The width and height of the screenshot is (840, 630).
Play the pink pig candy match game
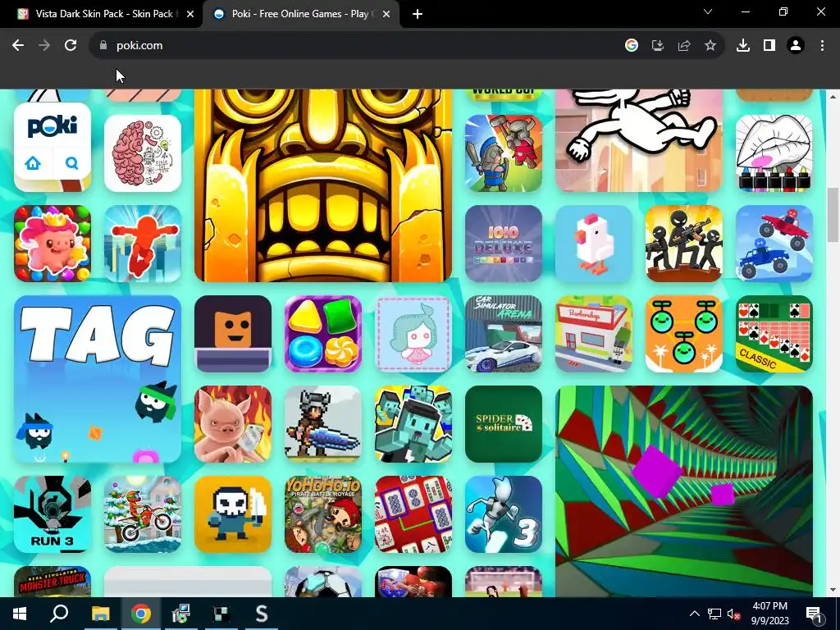(52, 244)
